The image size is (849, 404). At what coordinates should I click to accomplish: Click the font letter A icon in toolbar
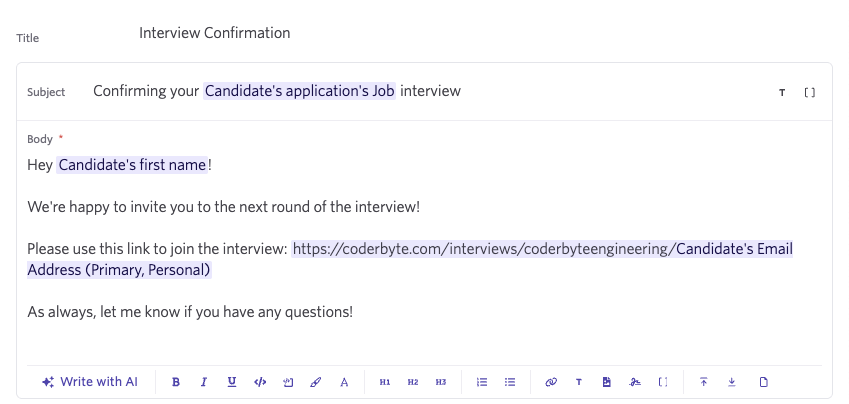coord(344,382)
